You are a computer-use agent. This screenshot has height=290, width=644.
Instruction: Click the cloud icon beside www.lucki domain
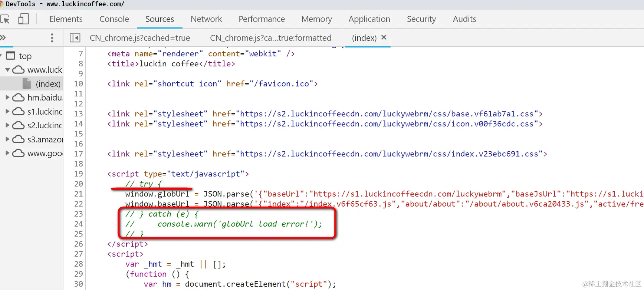[19, 70]
